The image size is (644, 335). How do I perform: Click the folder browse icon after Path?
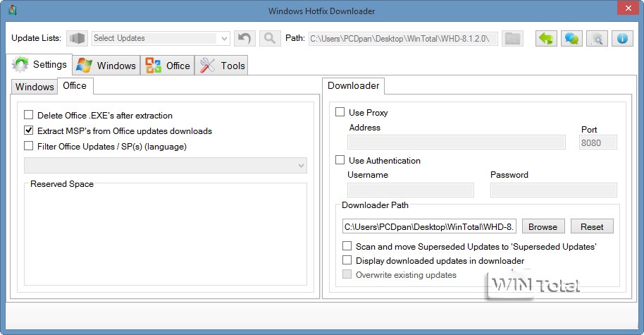tap(512, 39)
